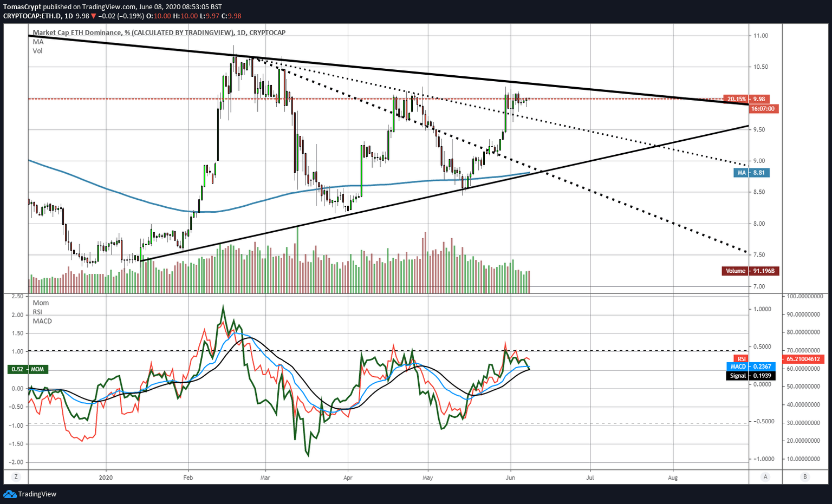Click the 16:07:00 countdown label
The image size is (832, 504).
[763, 109]
